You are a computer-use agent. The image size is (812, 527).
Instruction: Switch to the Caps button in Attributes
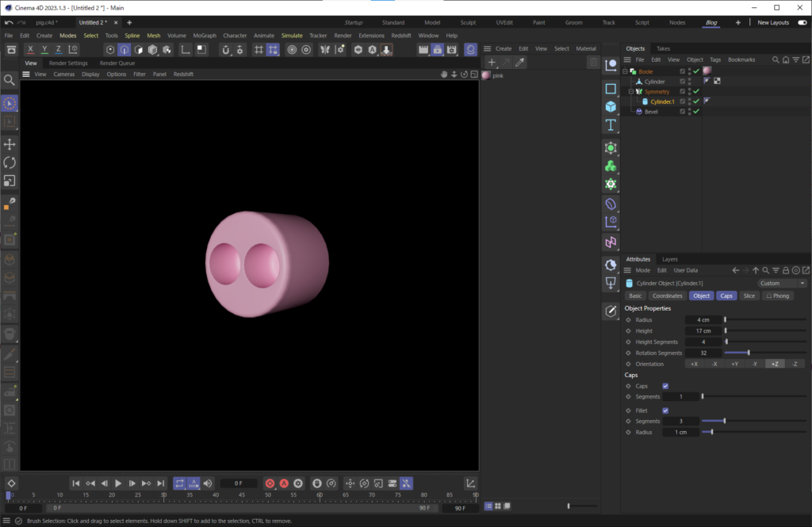coord(726,295)
